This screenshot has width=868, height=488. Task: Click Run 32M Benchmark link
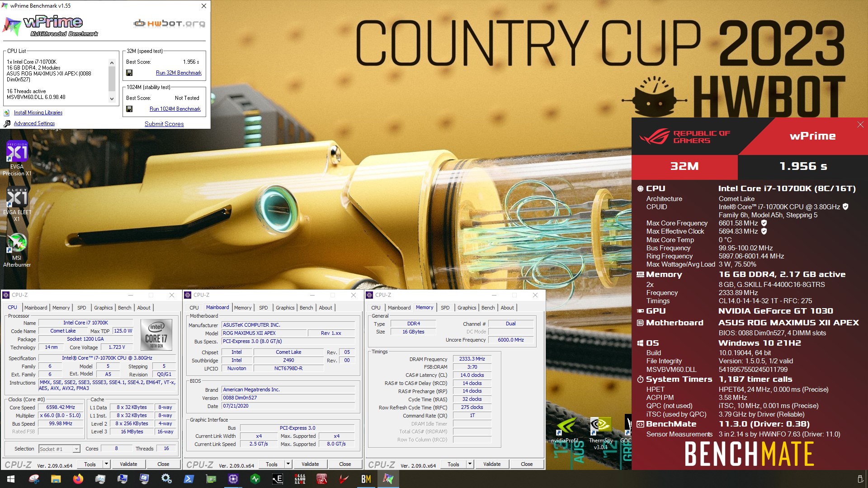coord(179,73)
